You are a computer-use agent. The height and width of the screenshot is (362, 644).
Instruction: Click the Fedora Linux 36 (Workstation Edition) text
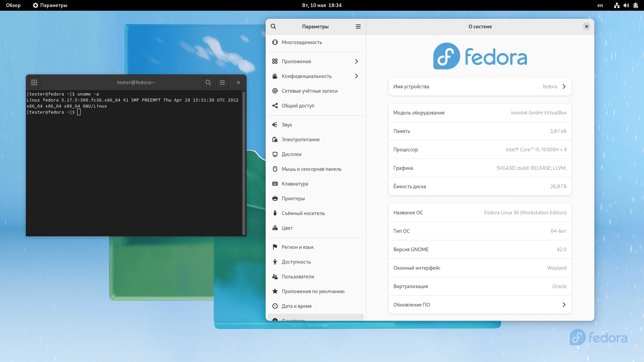tap(525, 213)
